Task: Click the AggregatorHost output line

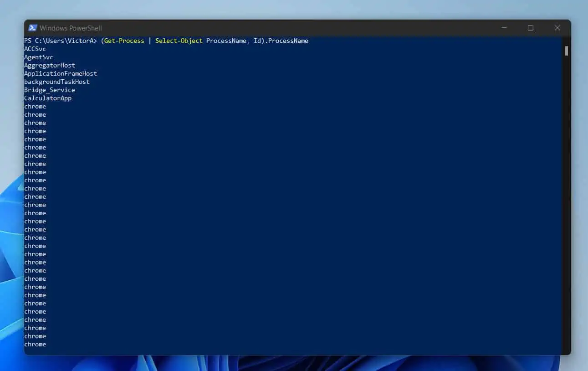Action: (x=50, y=66)
